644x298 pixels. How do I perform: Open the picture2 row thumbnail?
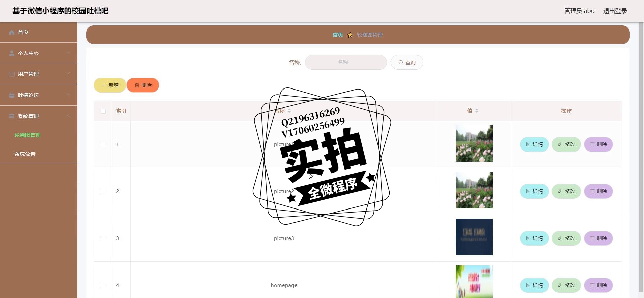[474, 190]
